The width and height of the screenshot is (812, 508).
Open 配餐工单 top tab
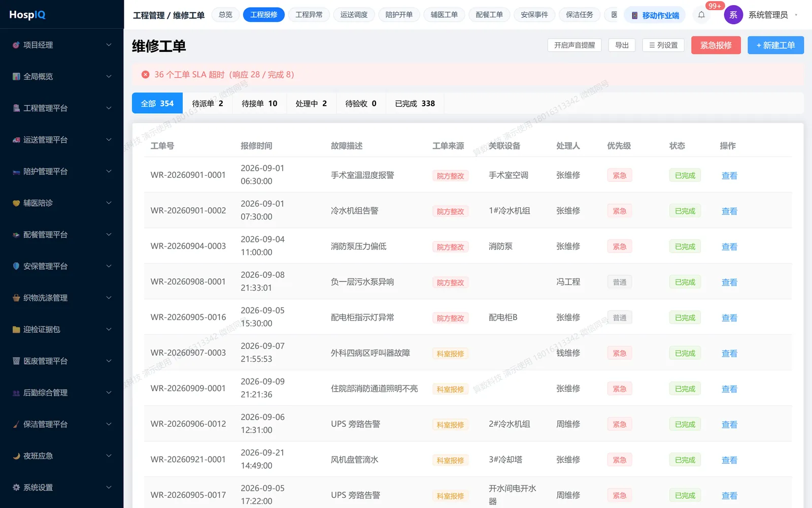[x=489, y=15]
